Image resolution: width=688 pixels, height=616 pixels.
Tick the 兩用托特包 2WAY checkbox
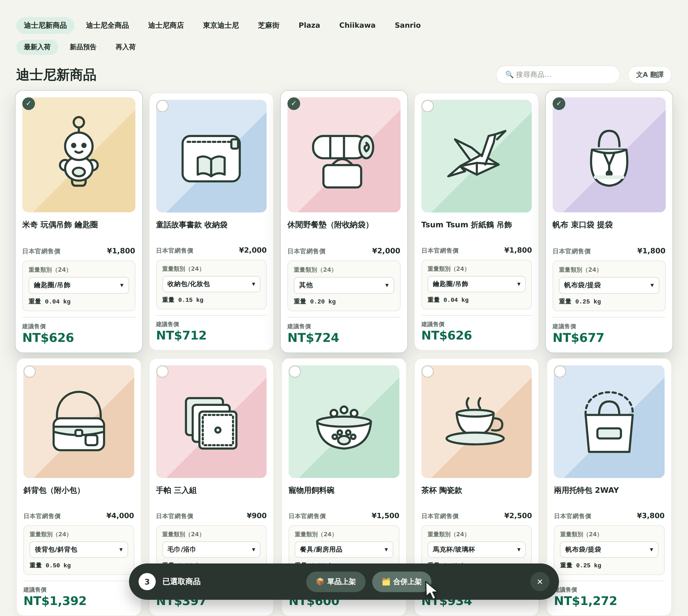pyautogui.click(x=560, y=371)
